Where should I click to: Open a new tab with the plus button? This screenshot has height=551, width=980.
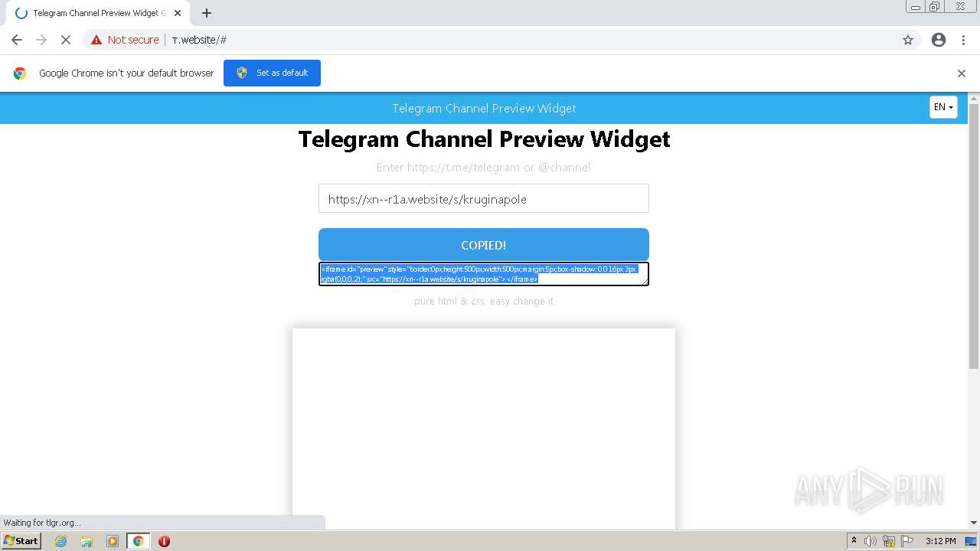click(x=207, y=13)
